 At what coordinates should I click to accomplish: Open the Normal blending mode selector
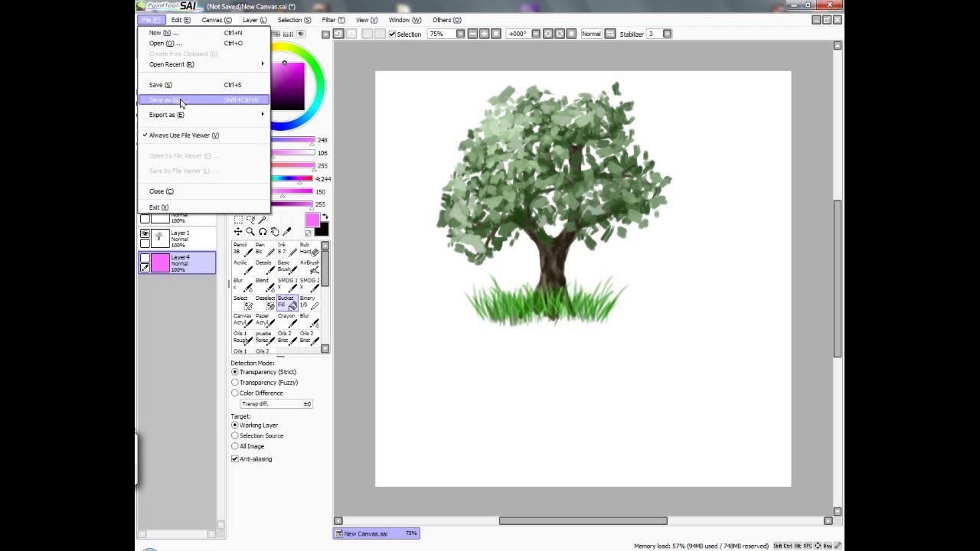[x=591, y=34]
